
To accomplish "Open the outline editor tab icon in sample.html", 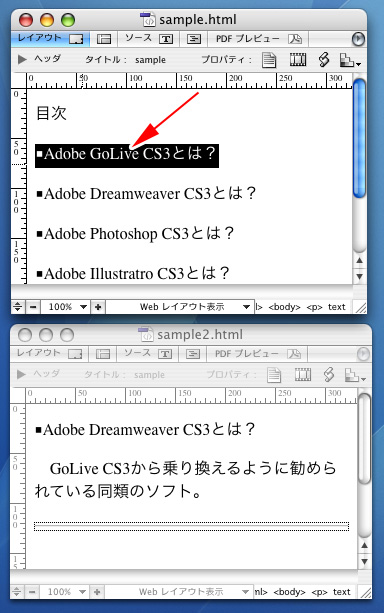I will pyautogui.click(x=194, y=39).
